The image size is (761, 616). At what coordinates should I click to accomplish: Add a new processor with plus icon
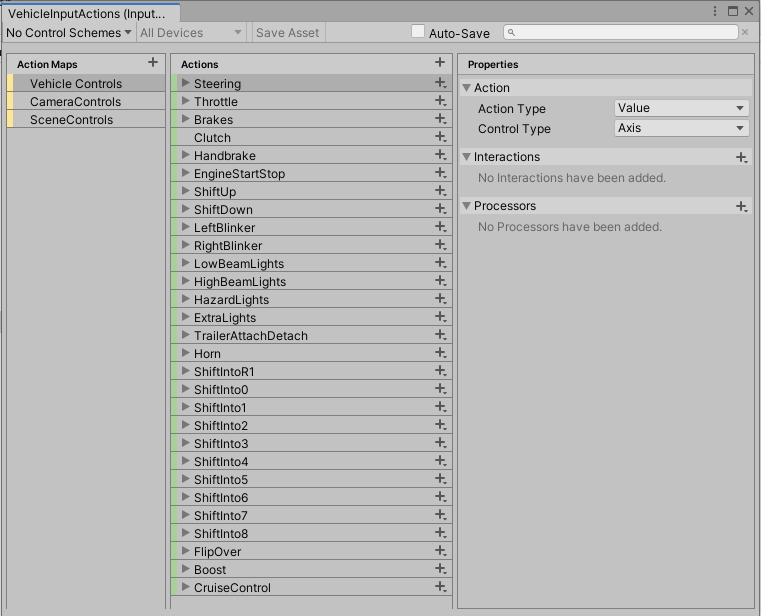coord(741,206)
